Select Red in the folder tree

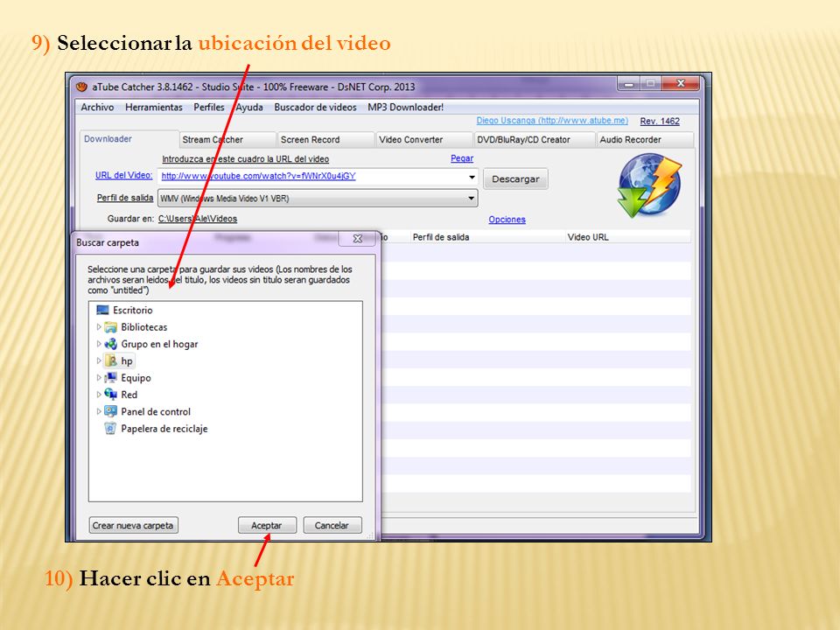(129, 395)
